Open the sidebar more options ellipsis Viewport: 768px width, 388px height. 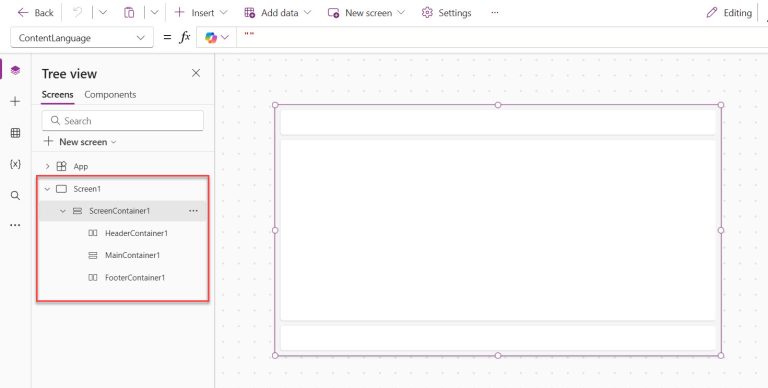(15, 225)
